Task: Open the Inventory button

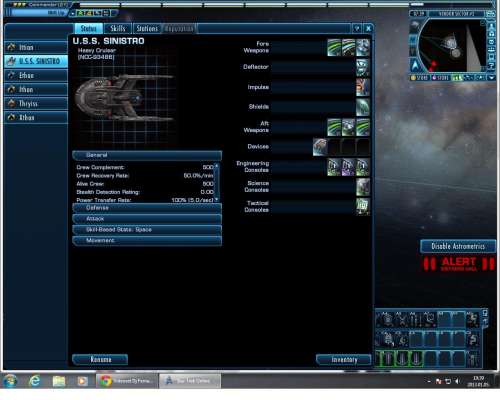Action: (344, 360)
